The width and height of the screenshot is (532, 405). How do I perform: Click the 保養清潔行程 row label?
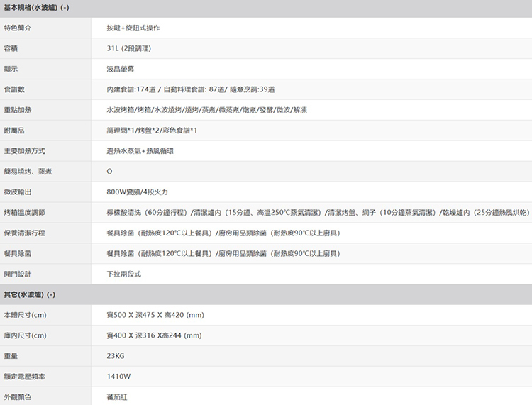pos(24,233)
